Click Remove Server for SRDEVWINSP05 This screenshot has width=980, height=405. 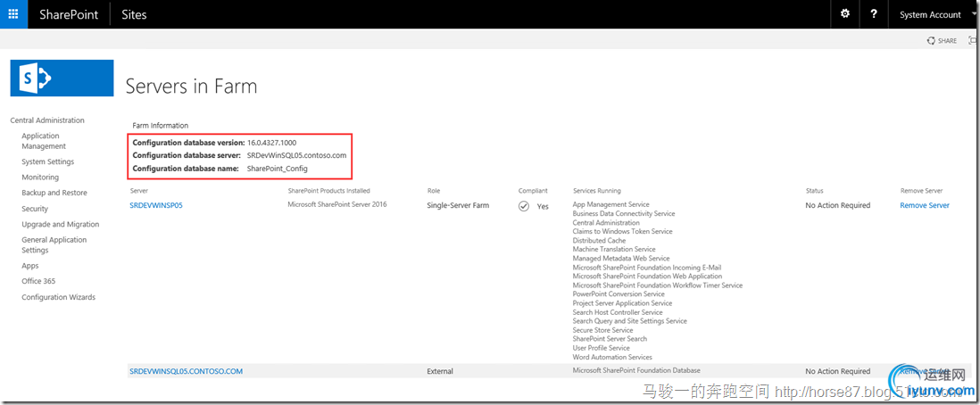point(925,205)
